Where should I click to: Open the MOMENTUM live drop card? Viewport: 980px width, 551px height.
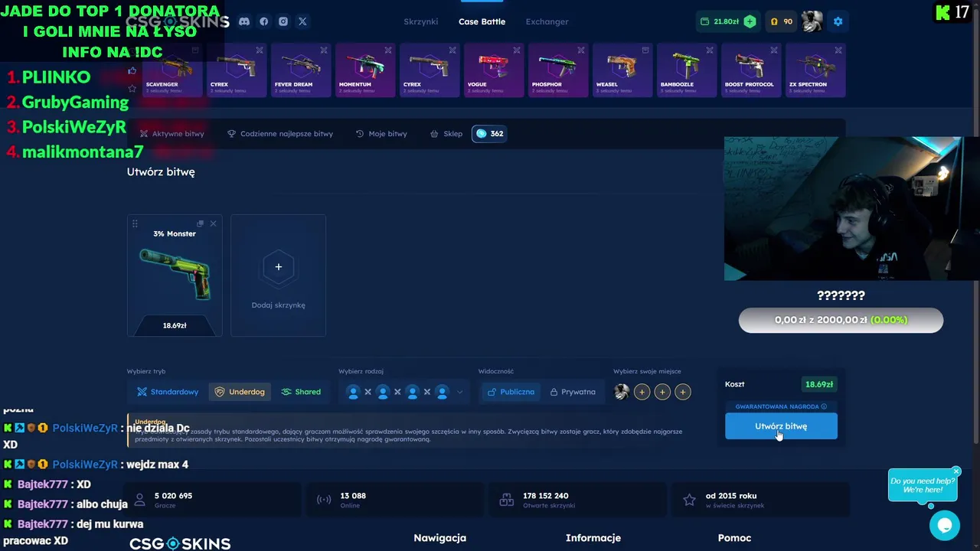coord(365,70)
